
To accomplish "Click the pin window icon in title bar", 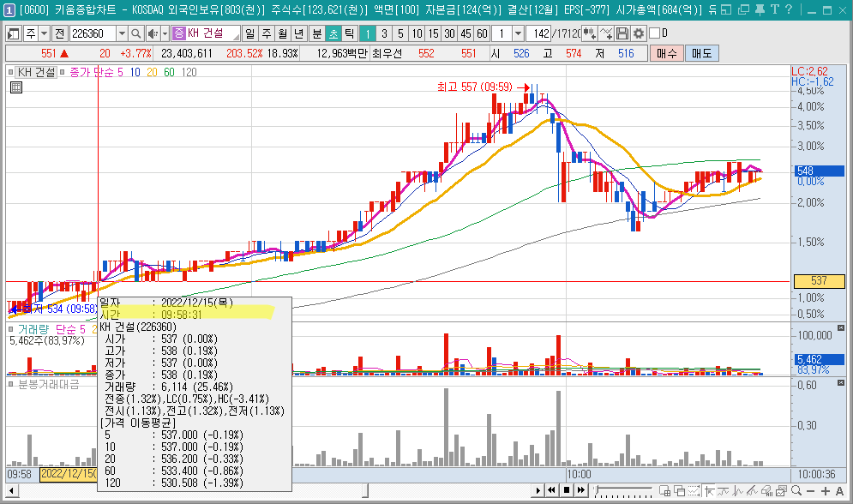I will [x=760, y=9].
